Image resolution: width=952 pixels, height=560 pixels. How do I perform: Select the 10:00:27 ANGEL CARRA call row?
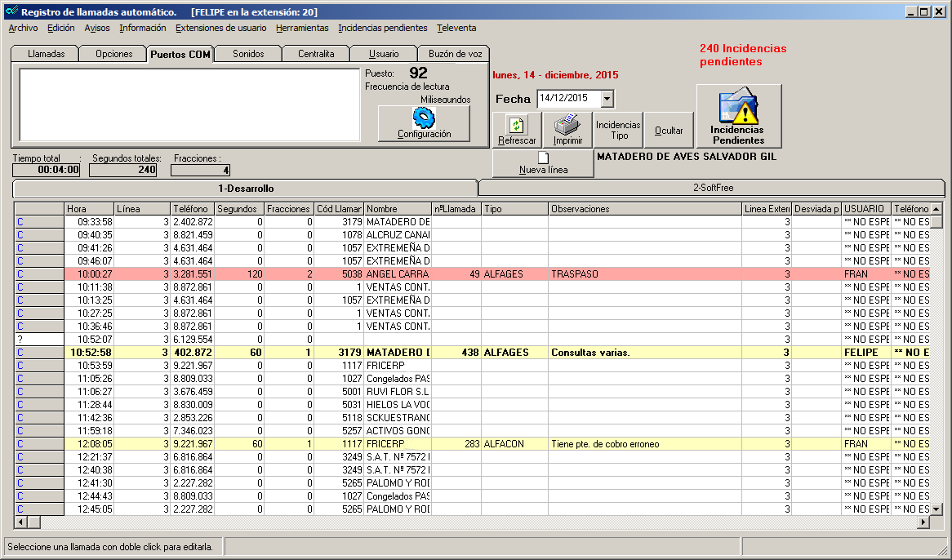[397, 274]
